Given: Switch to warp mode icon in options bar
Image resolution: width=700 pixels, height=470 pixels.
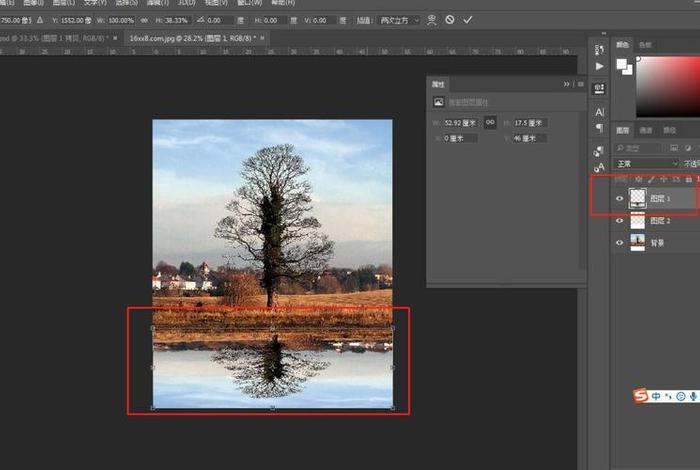Looking at the screenshot, I should click(x=431, y=20).
